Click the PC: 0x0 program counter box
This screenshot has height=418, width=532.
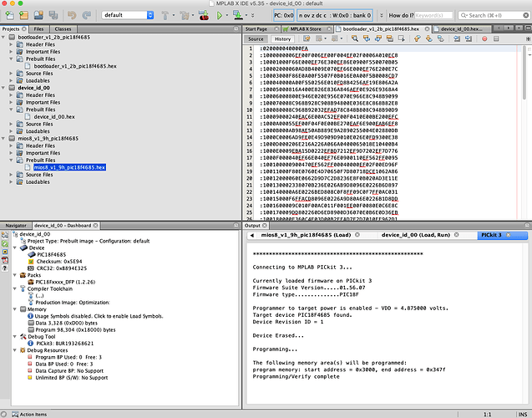284,15
